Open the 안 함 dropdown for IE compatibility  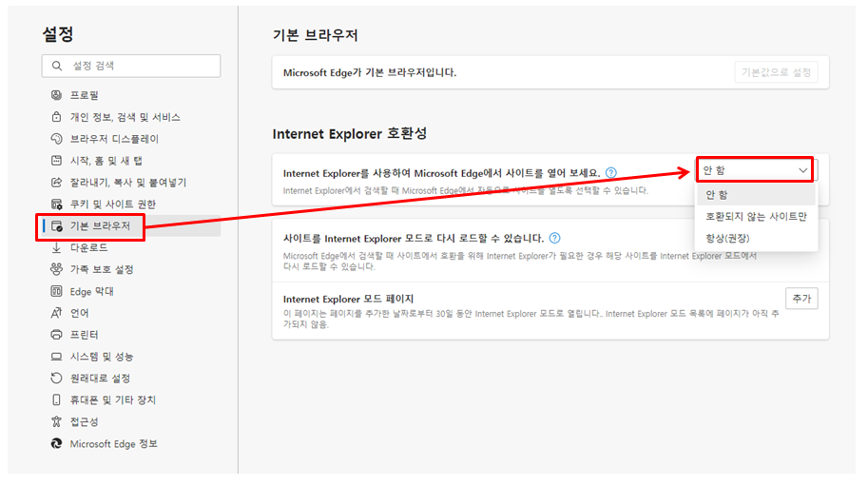point(755,170)
